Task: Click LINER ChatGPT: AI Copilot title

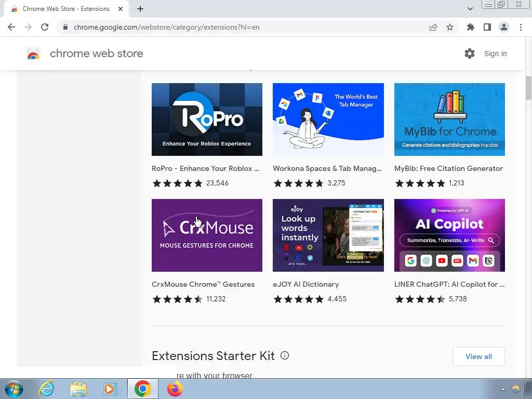Action: pos(449,284)
